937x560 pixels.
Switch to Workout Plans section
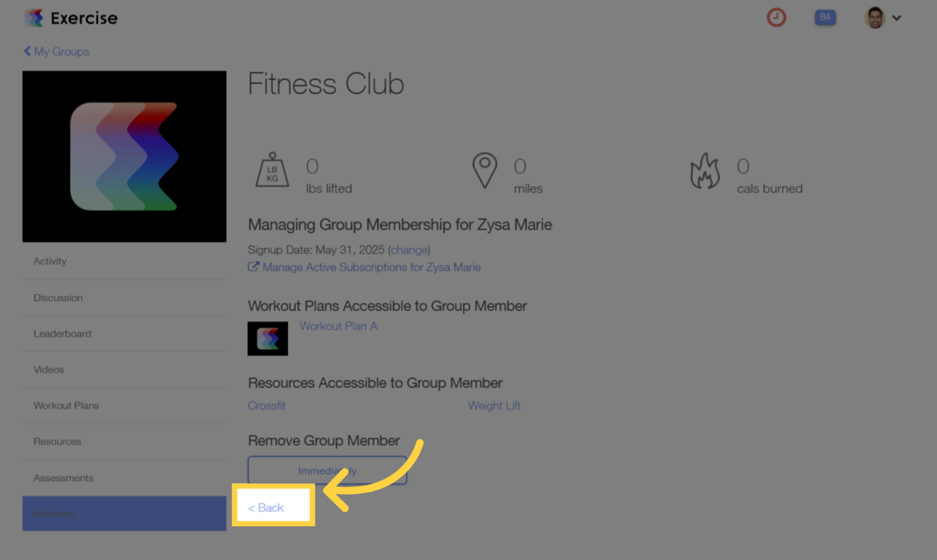(x=66, y=405)
